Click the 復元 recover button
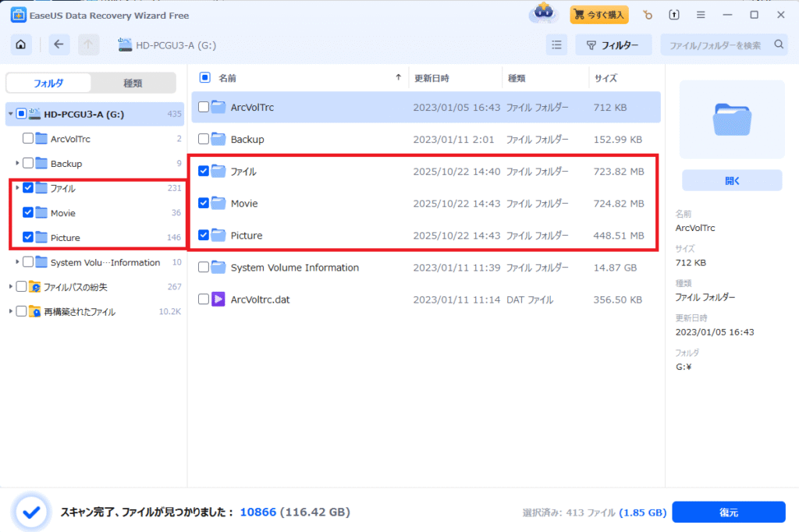 [x=728, y=512]
